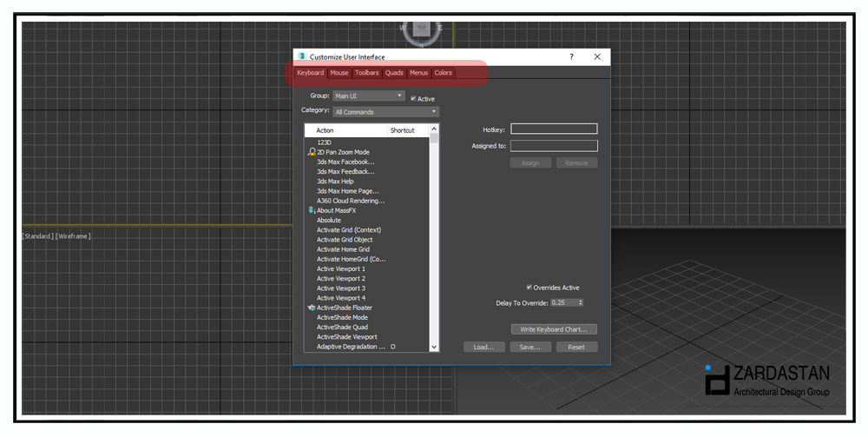
Task: Click the help question mark button
Action: pyautogui.click(x=571, y=56)
